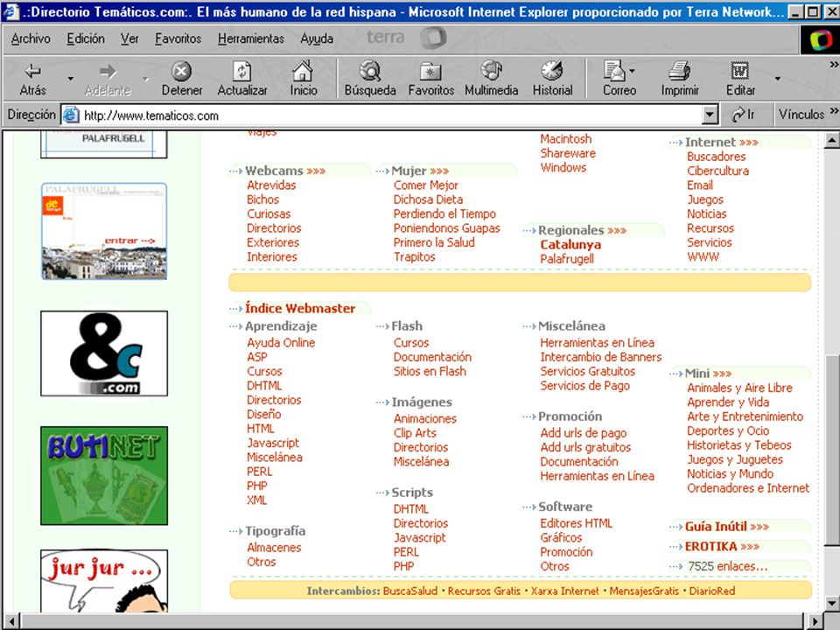Image resolution: width=840 pixels, height=630 pixels.
Task: Edit page using the Editar icon
Action: pyautogui.click(x=740, y=71)
